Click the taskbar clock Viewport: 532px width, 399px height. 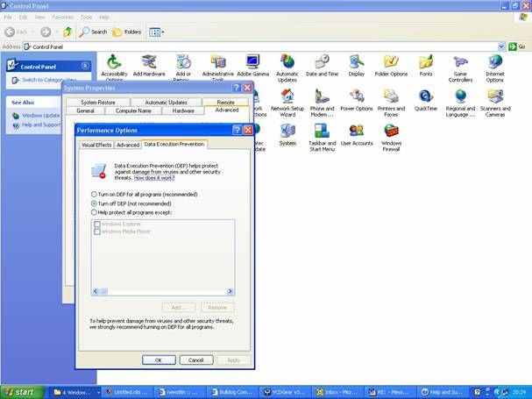click(519, 392)
